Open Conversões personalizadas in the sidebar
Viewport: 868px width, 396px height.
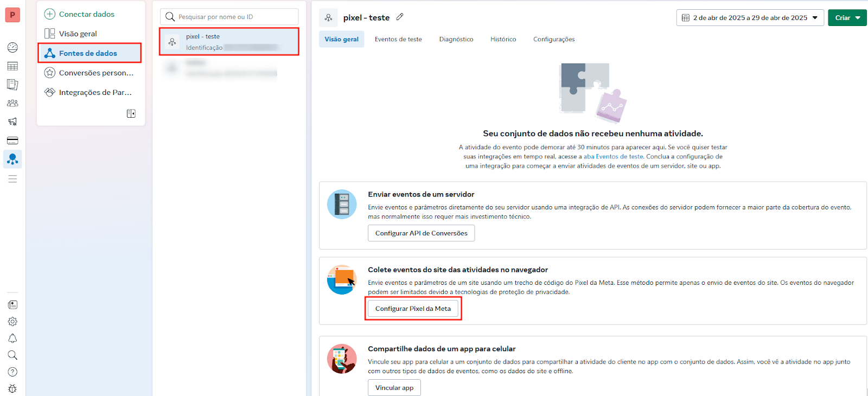(x=90, y=73)
